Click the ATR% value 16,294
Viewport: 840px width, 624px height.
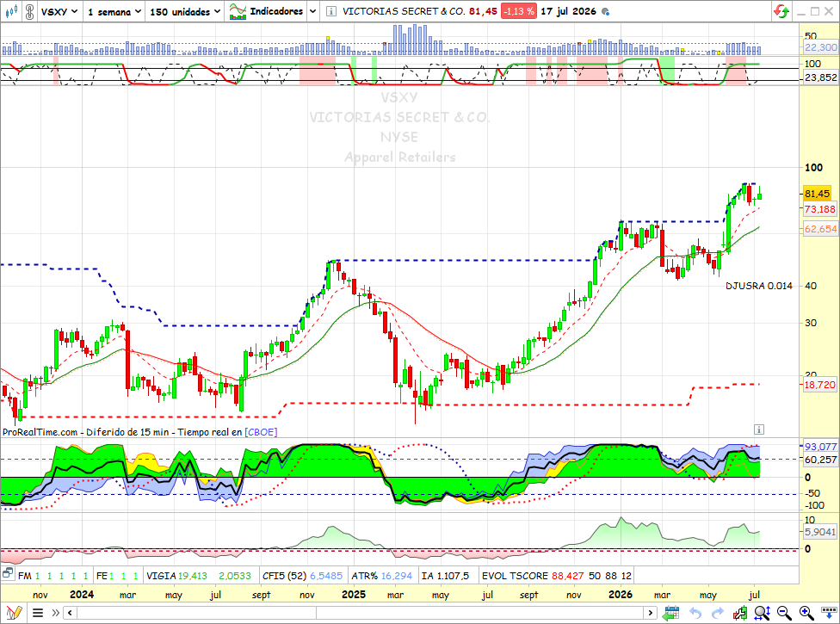tap(397, 576)
